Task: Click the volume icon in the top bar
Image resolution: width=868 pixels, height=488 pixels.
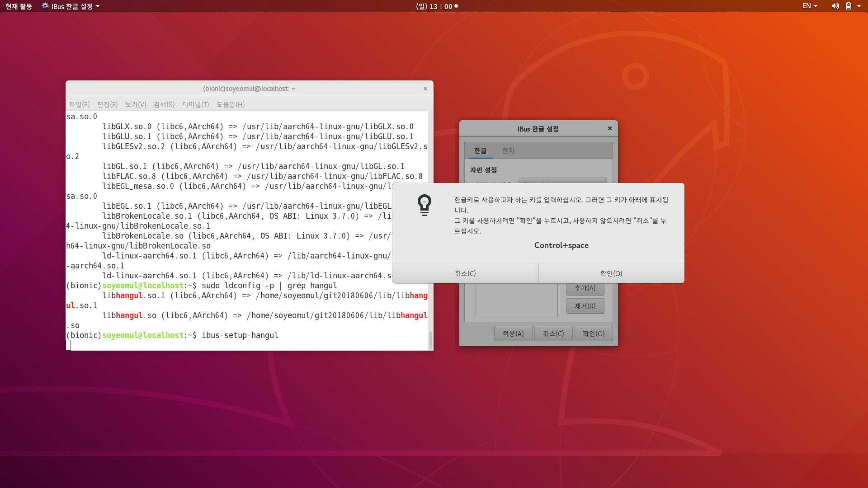Action: (835, 6)
